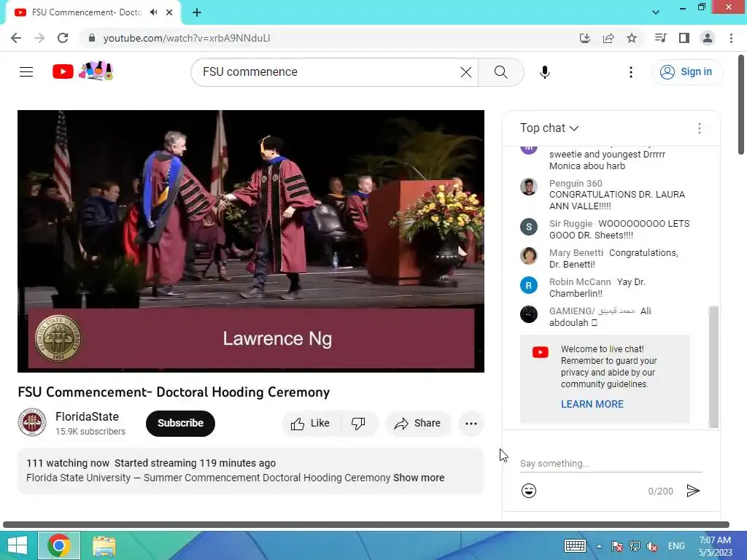Select Sir Ruggie chat author
Viewport: 747px width, 560px height.
[x=570, y=223]
